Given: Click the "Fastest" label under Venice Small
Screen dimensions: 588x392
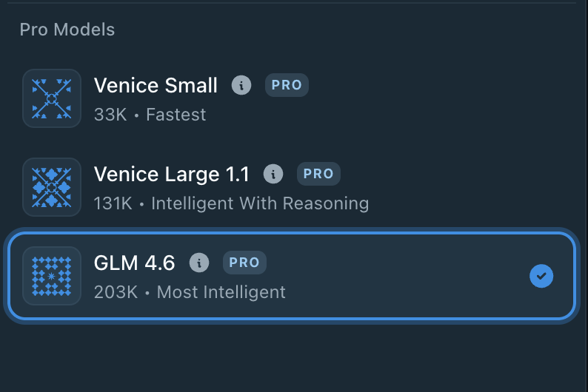Looking at the screenshot, I should (x=176, y=115).
